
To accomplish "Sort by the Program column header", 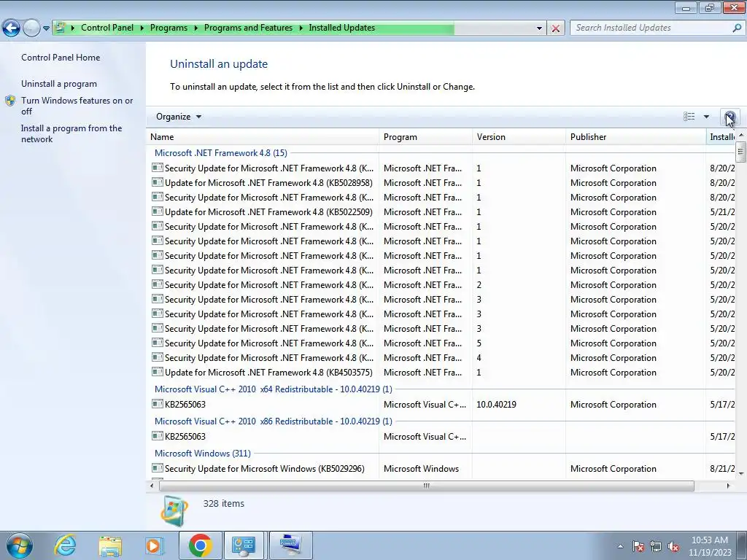I will click(x=425, y=136).
